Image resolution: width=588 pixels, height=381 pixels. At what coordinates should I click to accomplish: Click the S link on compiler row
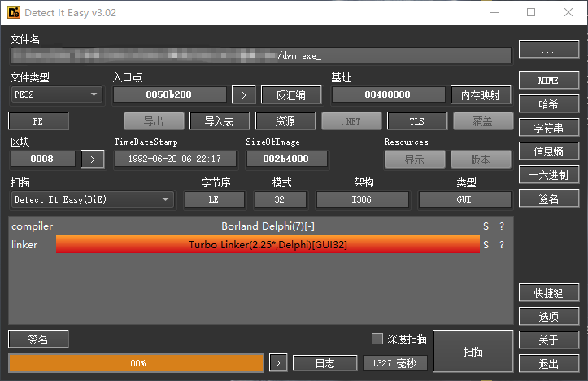[x=486, y=226]
